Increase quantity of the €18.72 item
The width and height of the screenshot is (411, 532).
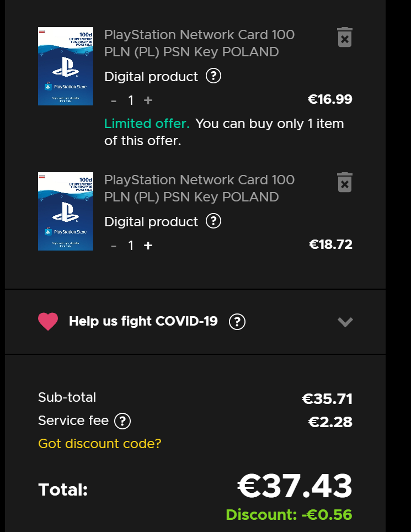tap(148, 246)
